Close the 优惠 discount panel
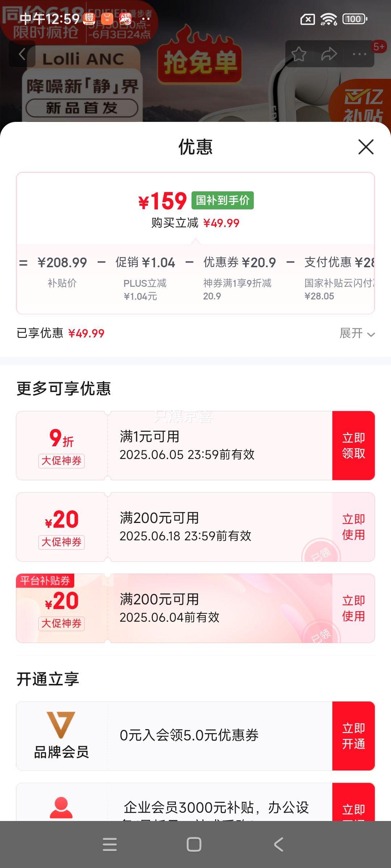391x868 pixels. (366, 147)
